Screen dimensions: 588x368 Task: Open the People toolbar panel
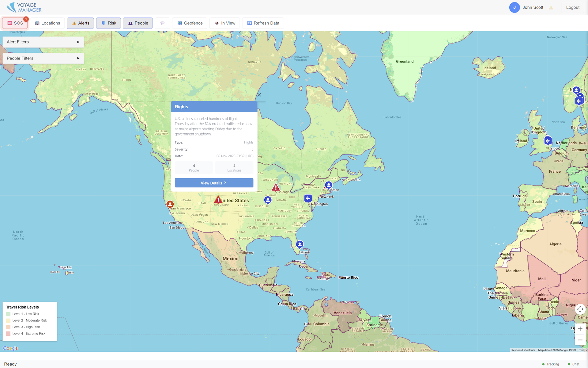(x=138, y=23)
